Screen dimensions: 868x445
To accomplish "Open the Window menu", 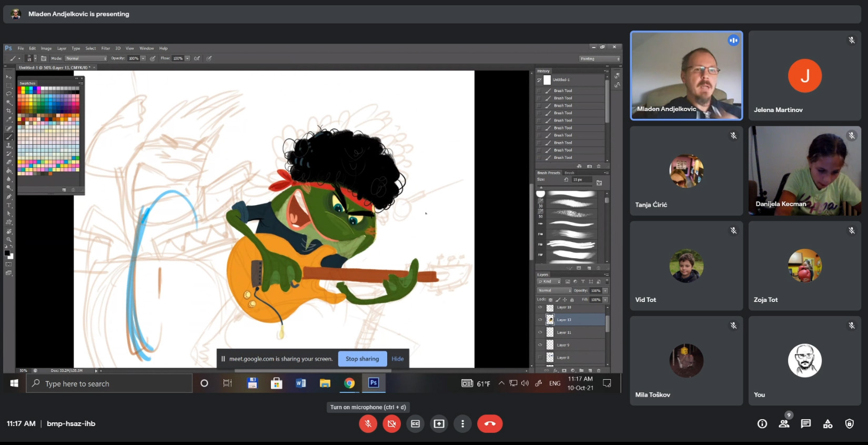I will pos(147,48).
